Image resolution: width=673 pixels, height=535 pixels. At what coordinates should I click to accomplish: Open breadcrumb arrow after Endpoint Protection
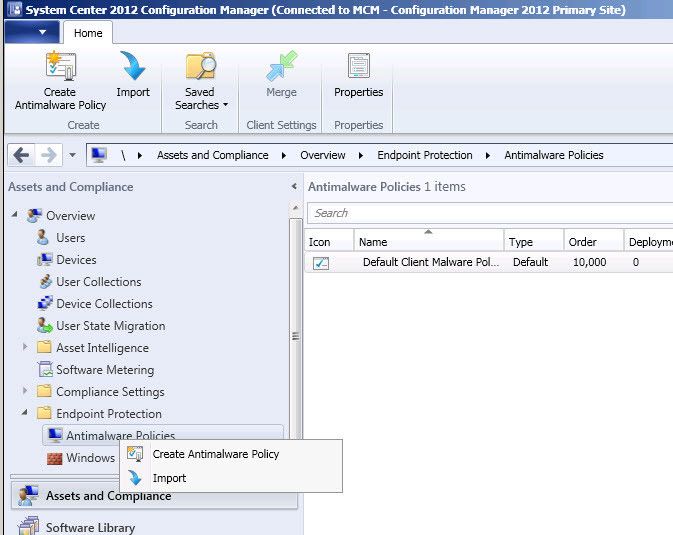tap(488, 155)
